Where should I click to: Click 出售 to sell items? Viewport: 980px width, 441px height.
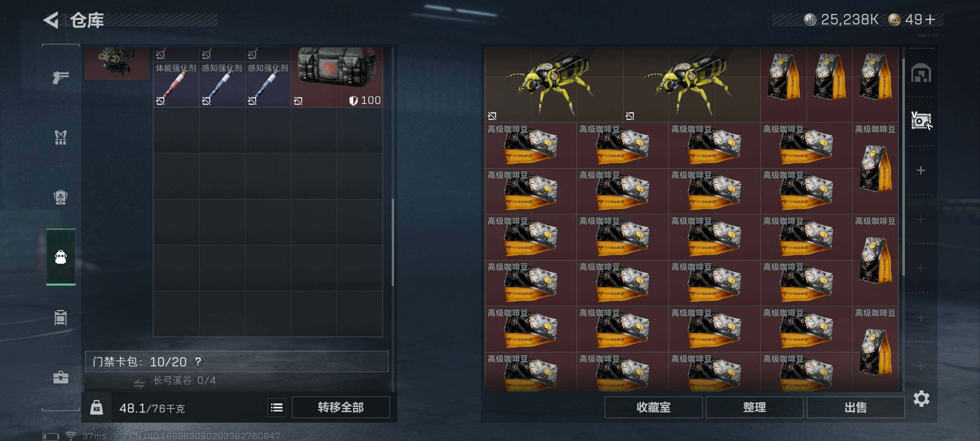[855, 407]
